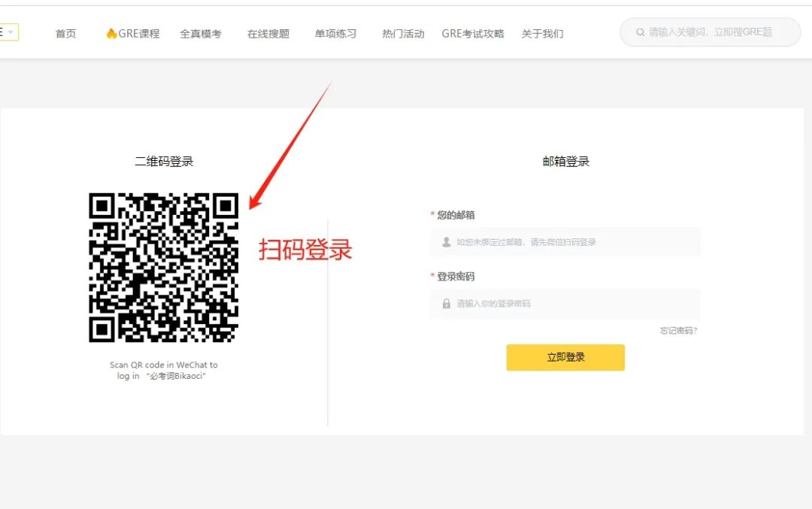The height and width of the screenshot is (509, 812).
Task: Open 关于我们 navigation item
Action: point(542,34)
